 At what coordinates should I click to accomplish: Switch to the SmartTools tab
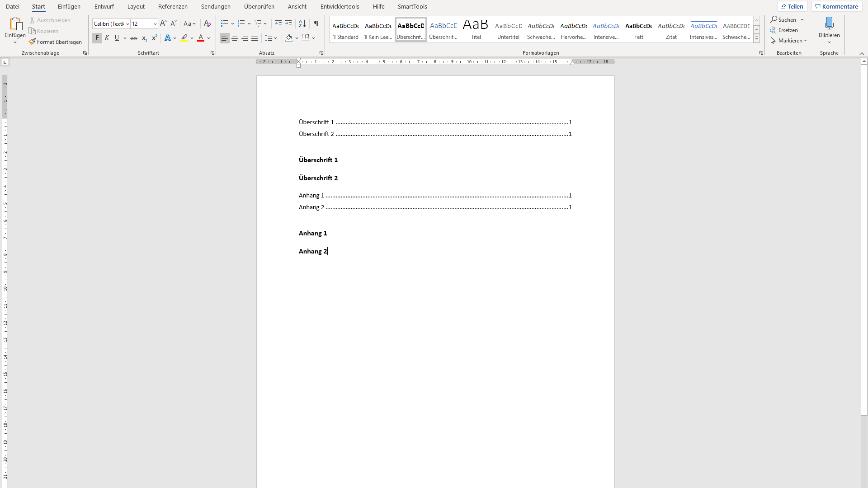(412, 6)
